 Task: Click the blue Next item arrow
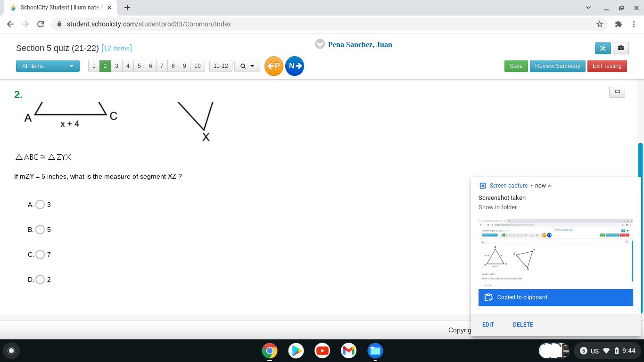pos(295,66)
